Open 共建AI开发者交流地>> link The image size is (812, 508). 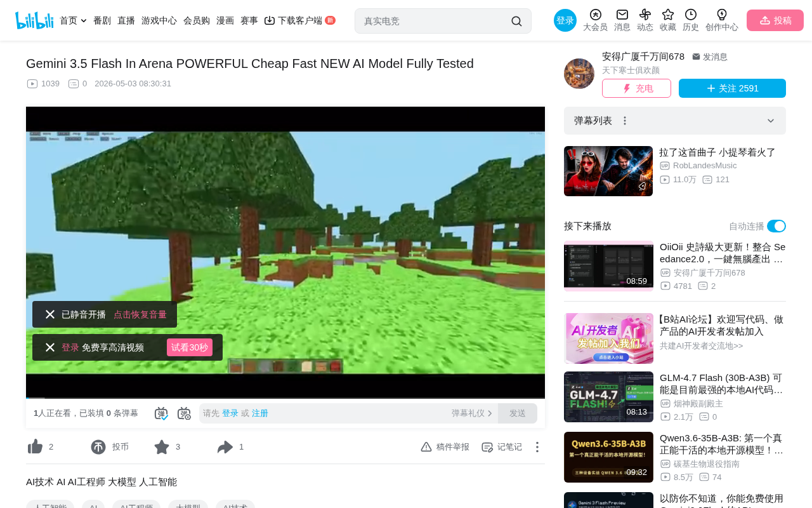[701, 346]
